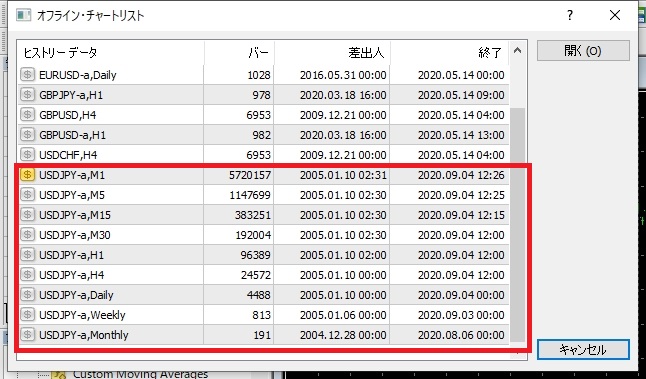Click start date 2004.12.28 00:00
646x379 pixels.
(343, 335)
